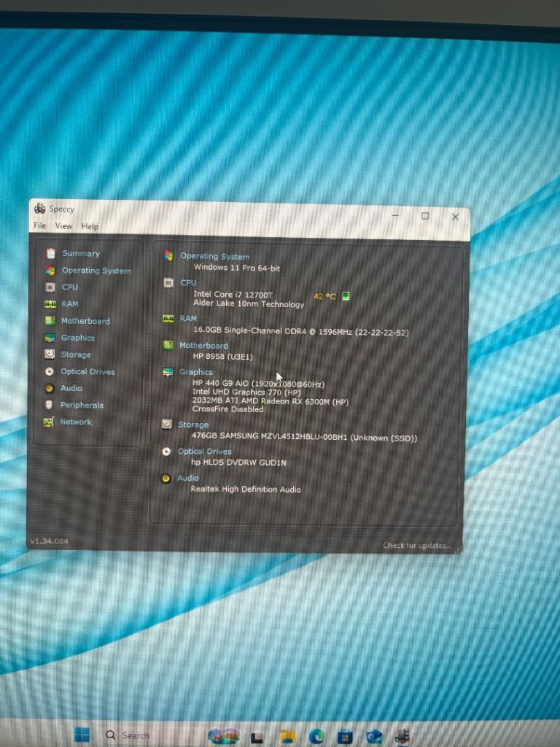This screenshot has width=560, height=747.
Task: Open the Windows Start menu
Action: (82, 734)
